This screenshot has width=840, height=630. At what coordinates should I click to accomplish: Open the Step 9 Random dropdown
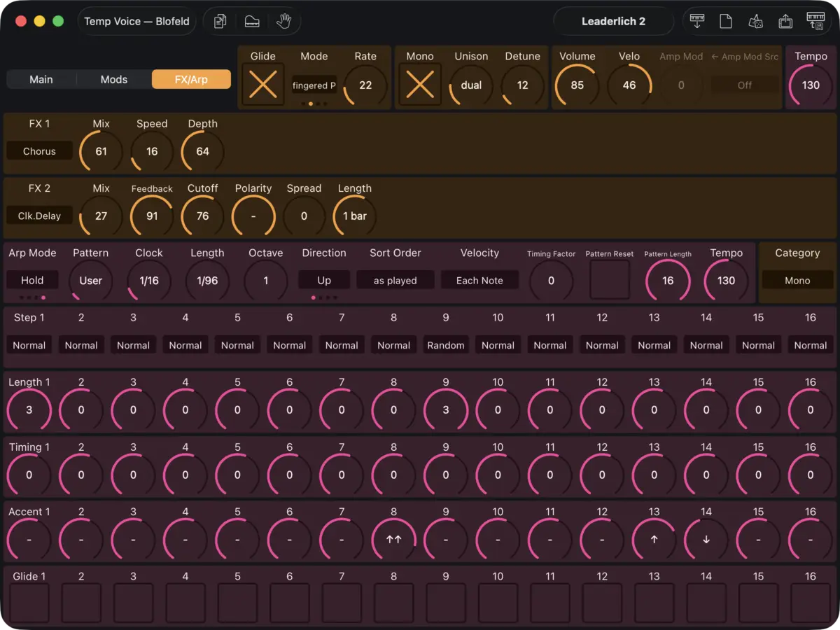click(x=446, y=345)
